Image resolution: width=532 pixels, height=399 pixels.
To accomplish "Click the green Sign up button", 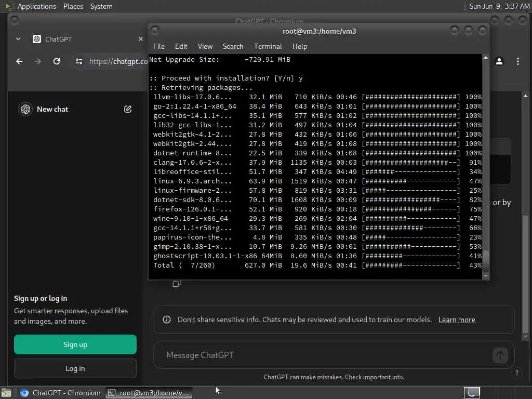I will click(75, 344).
